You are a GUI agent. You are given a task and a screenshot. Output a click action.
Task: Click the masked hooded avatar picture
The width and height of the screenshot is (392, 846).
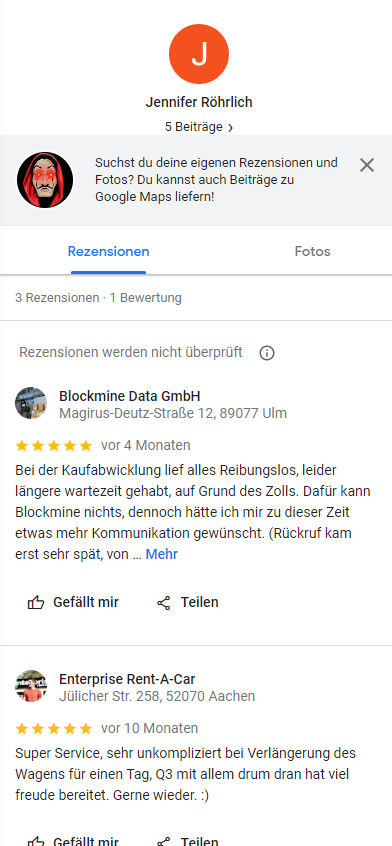coord(45,180)
